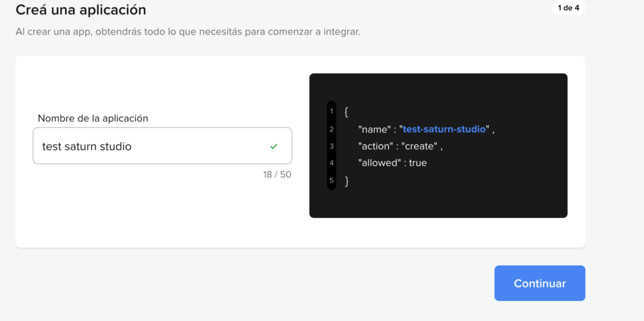
Task: Select the "Nombre de la aplicación" label
Action: [93, 118]
